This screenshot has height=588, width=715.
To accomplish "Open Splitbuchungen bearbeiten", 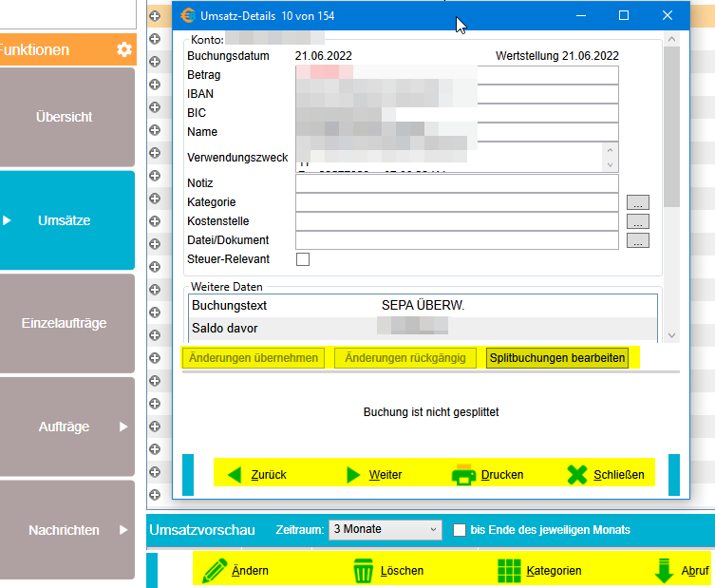I will point(557,358).
